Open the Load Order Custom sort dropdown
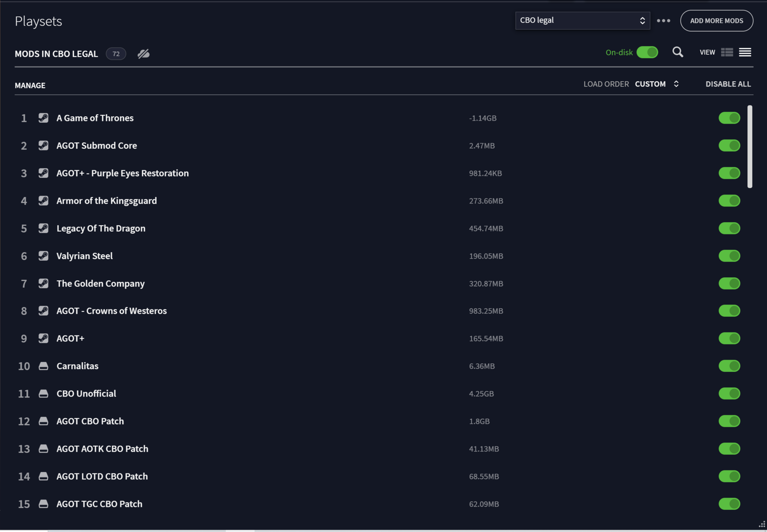 click(x=657, y=84)
